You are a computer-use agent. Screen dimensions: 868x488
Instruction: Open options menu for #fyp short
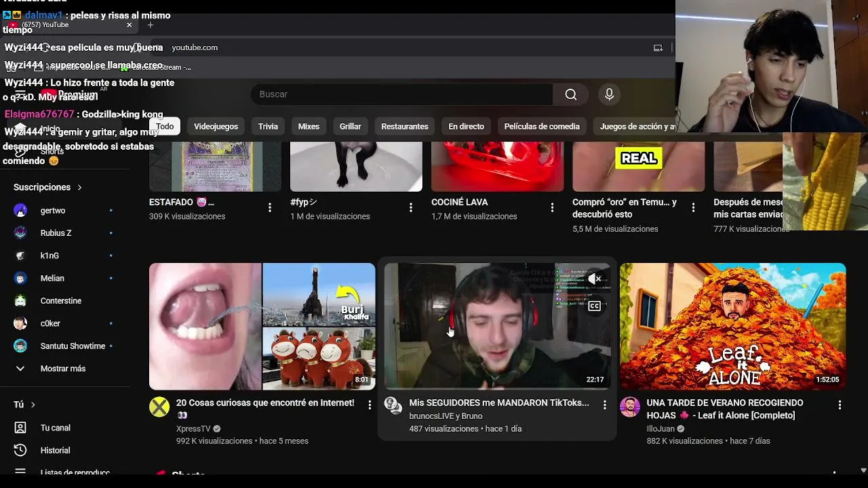coord(411,207)
